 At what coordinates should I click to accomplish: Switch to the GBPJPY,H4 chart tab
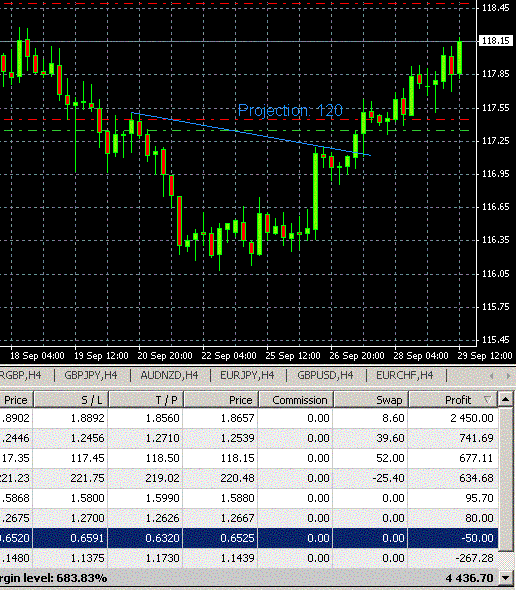(x=91, y=375)
